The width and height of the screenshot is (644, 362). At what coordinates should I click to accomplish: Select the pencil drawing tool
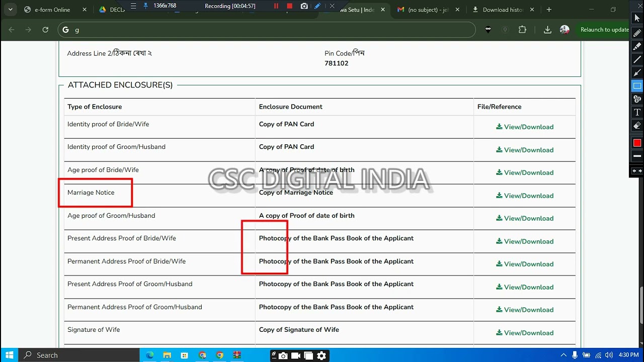tap(637, 33)
